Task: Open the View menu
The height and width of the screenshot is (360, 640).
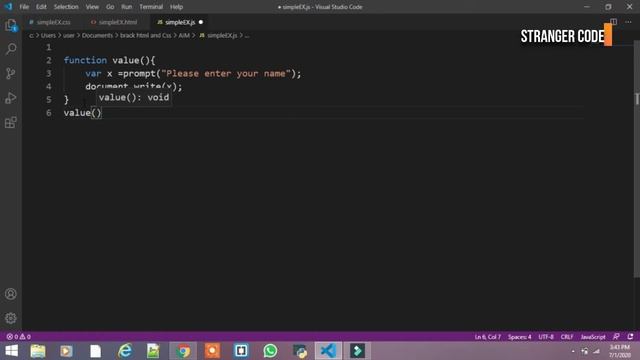Action: pyautogui.click(x=92, y=7)
